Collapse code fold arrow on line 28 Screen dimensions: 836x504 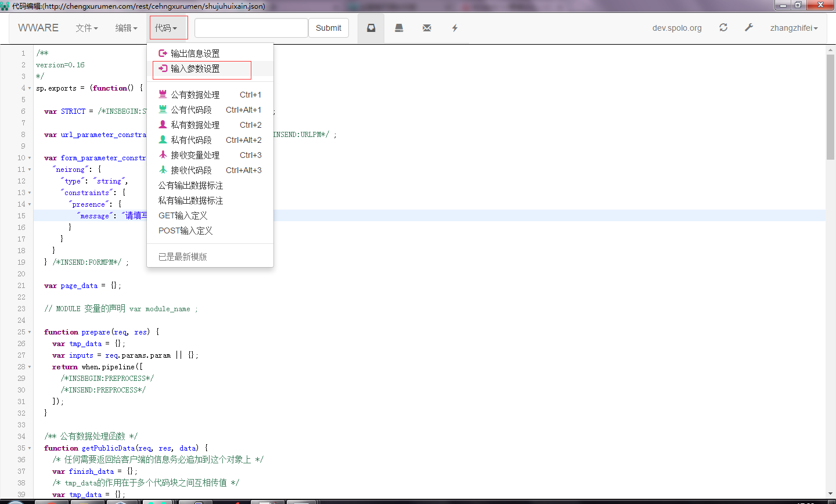coord(30,367)
